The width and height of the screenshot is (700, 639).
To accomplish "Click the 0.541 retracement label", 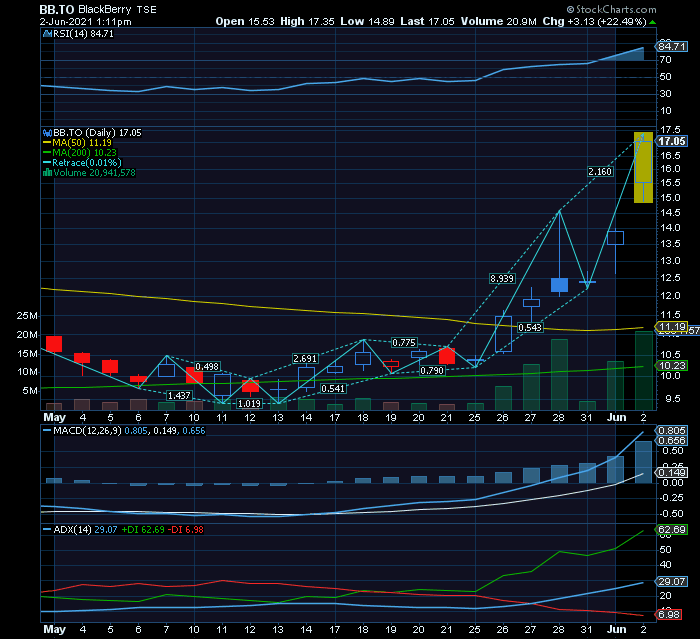I will [333, 389].
